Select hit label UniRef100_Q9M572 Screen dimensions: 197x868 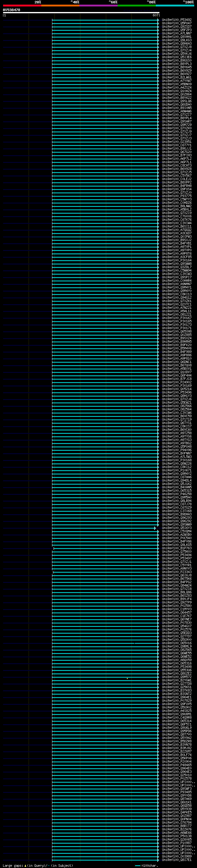pyautogui.click(x=177, y=677)
